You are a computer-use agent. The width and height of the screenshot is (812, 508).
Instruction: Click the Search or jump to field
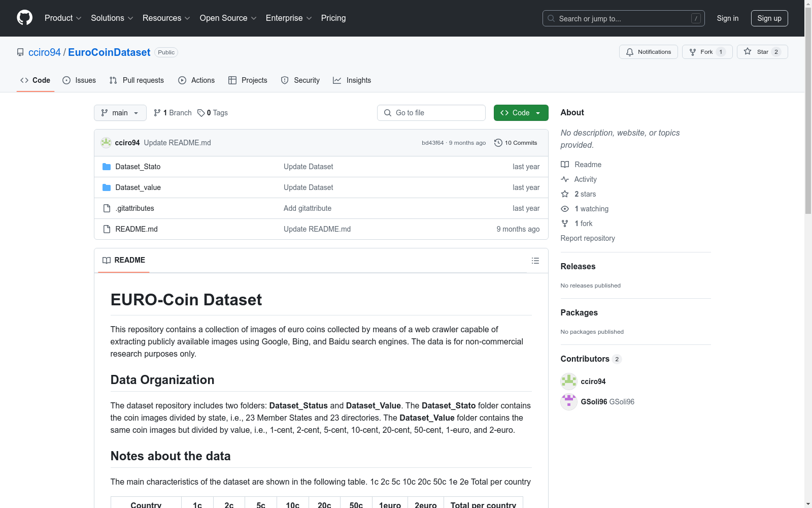pos(624,18)
